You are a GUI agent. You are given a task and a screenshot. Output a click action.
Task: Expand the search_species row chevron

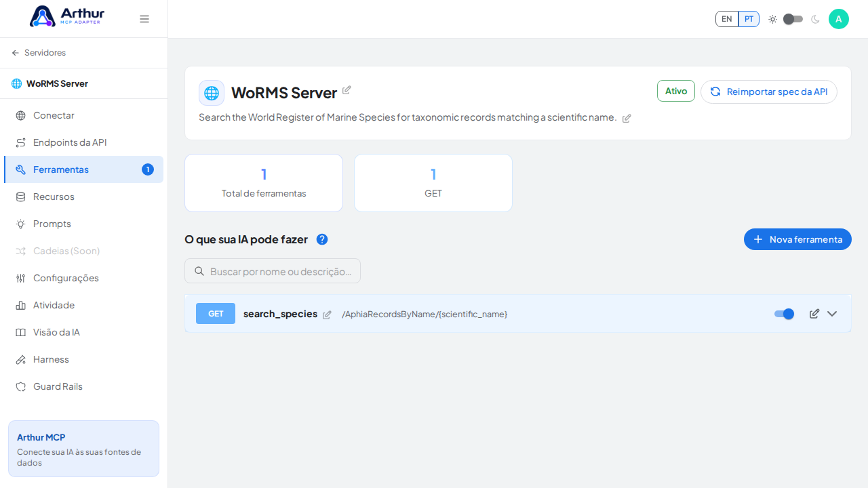(x=832, y=314)
